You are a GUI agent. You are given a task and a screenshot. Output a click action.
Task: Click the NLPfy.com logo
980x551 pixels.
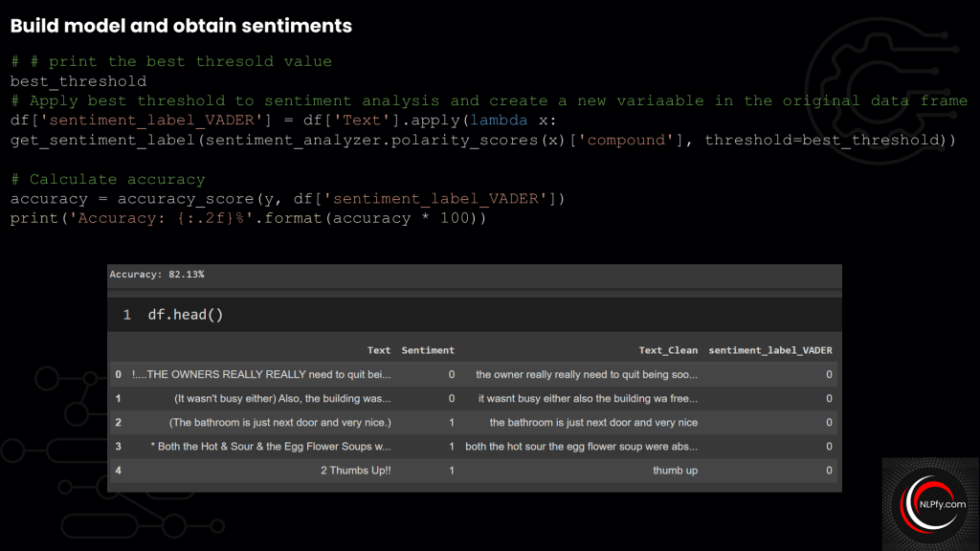[x=930, y=504]
